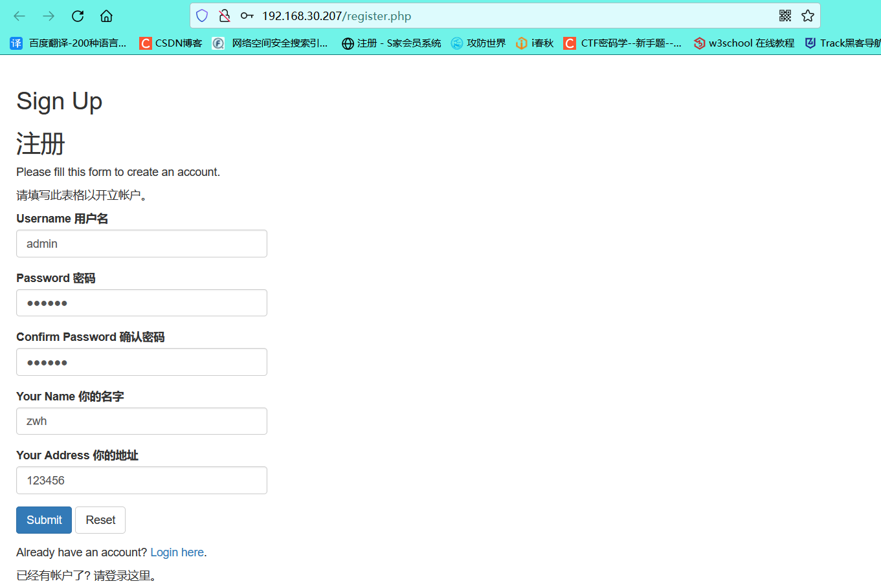Open the CTF密码学 bookmark

623,43
